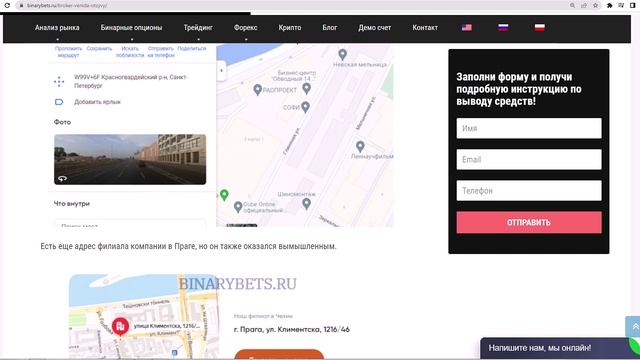Screen dimensions: 640x360
Task: Click the Email input field
Action: 529,160
